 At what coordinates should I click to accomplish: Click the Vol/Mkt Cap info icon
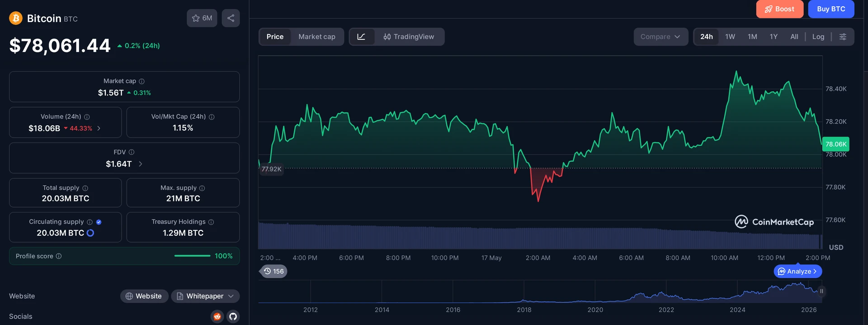(x=212, y=117)
